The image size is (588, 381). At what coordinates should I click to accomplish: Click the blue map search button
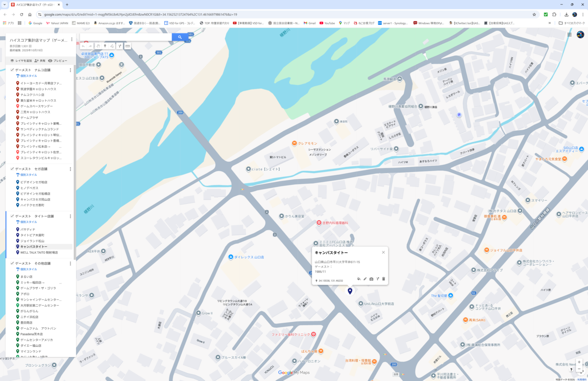point(180,37)
